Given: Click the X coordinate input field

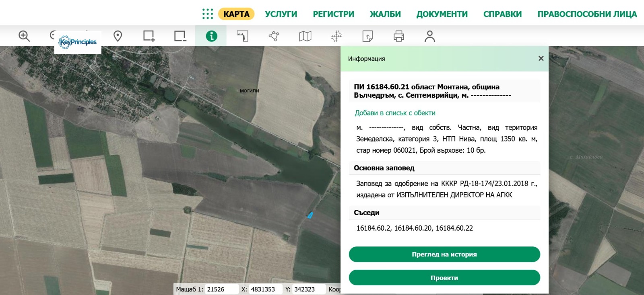Looking at the screenshot, I should click(266, 289).
